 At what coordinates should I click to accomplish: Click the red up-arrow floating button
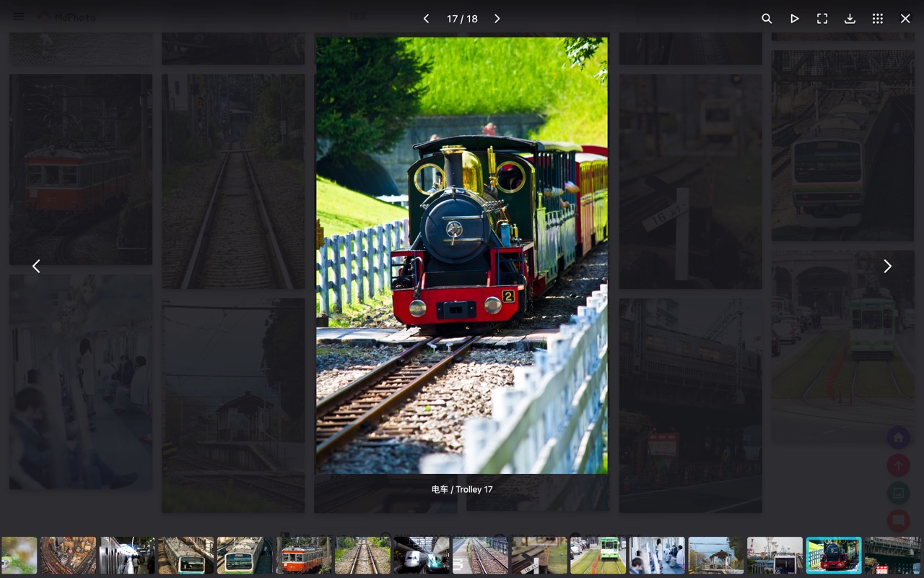tap(898, 466)
